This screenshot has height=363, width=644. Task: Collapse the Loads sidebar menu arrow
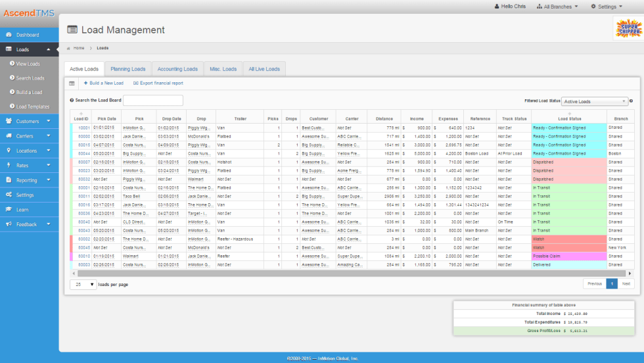[49, 49]
